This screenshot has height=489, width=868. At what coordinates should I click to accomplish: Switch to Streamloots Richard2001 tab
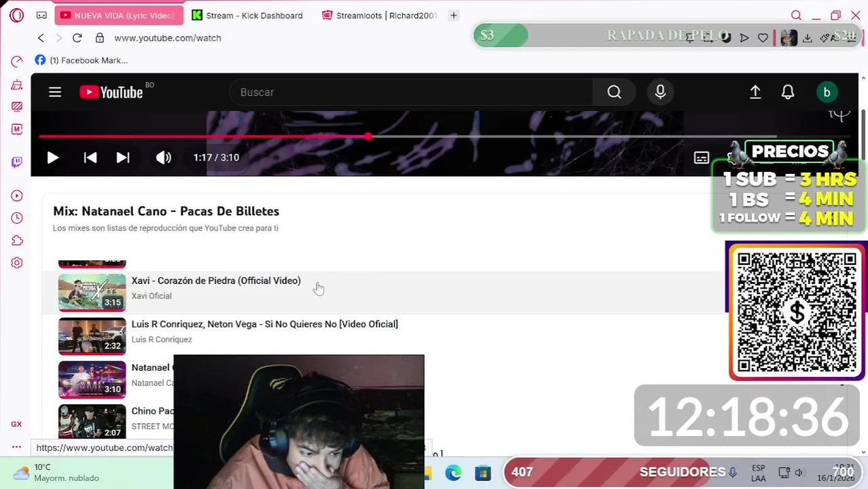[x=380, y=15]
